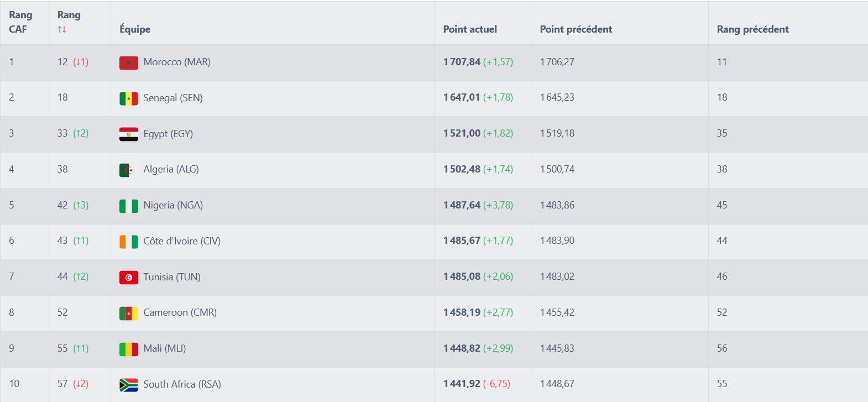This screenshot has width=868, height=402.
Task: Sort by the Rang CAF column header
Action: [20, 22]
